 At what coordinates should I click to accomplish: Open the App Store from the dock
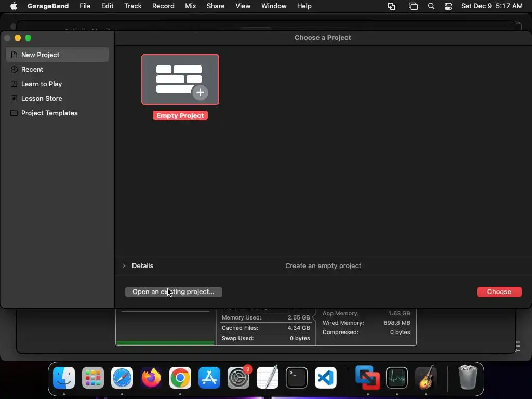(x=209, y=378)
